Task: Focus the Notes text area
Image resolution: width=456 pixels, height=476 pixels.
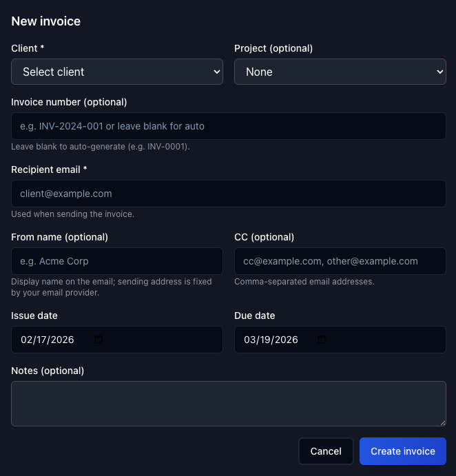Action: tap(228, 403)
